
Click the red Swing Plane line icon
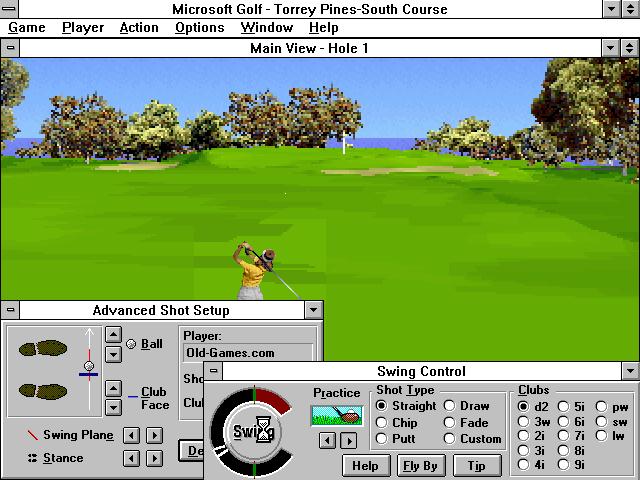32,435
